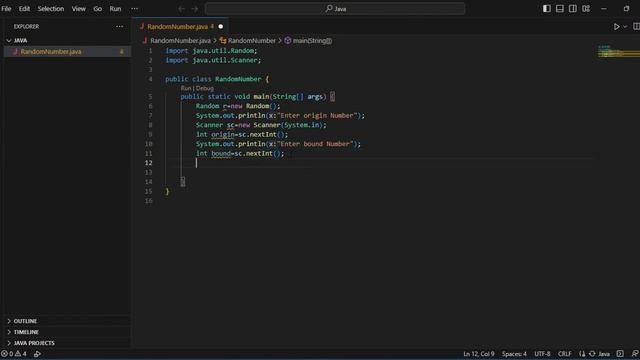Open the Selection menu
Image resolution: width=640 pixels, height=360 pixels.
coord(51,9)
